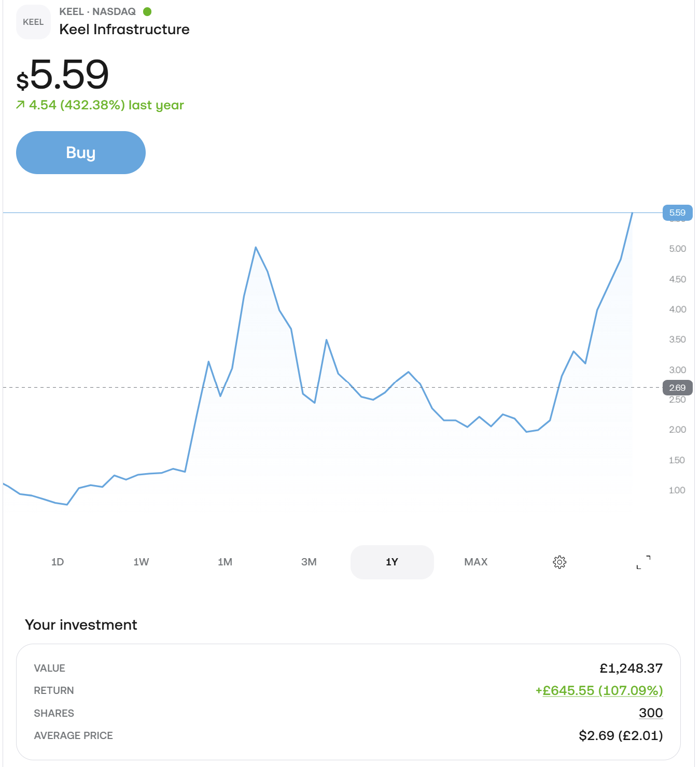The image size is (700, 767).
Task: Click the 3.50 y-axis label
Action: 677,339
